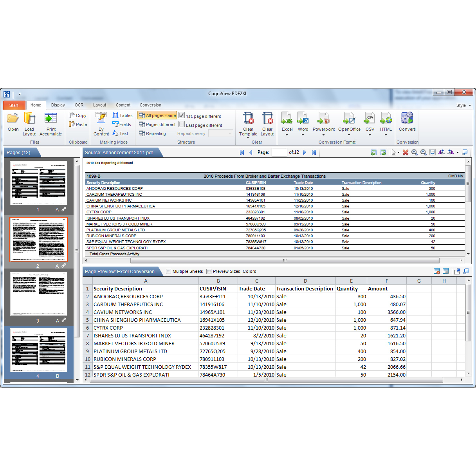The image size is (476, 476).
Task: Select Pages different structure option
Action: 157,124
